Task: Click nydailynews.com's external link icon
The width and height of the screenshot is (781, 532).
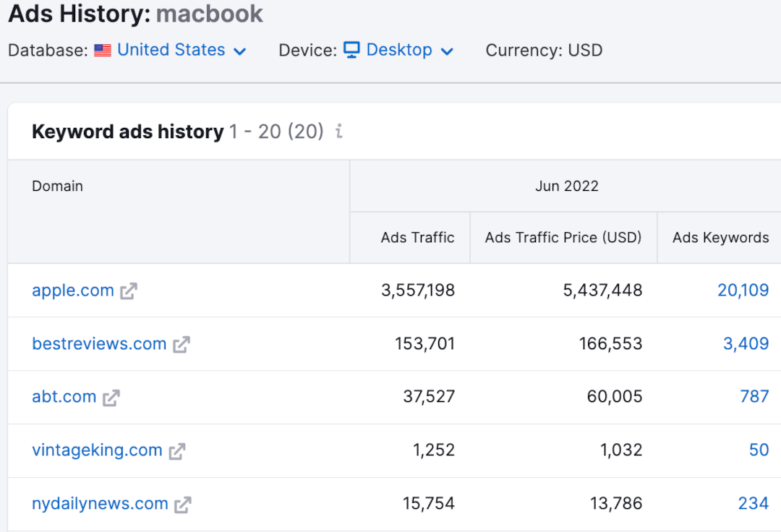Action: (x=183, y=504)
